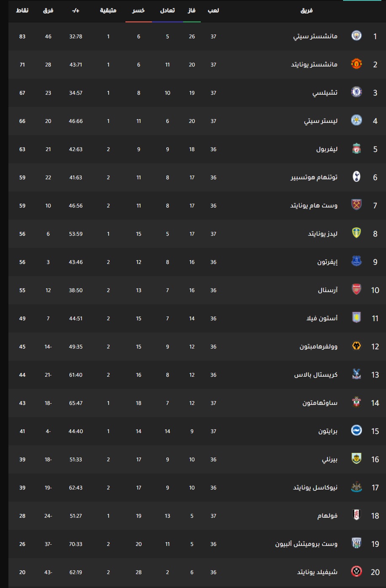Open the كريستال بالاس team link
This screenshot has width=386, height=588.
[x=316, y=375]
